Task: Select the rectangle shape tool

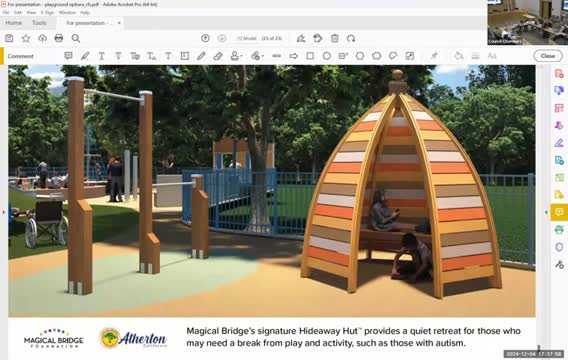Action: point(310,56)
